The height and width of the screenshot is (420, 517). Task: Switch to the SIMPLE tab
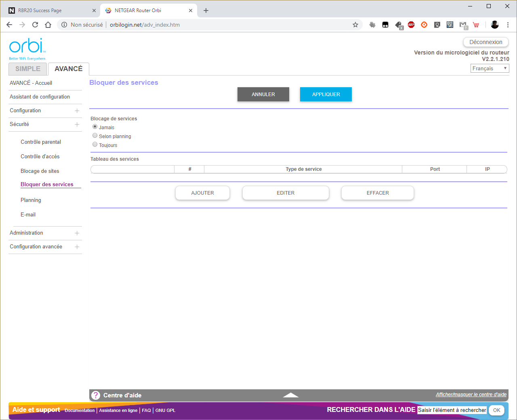[x=28, y=69]
